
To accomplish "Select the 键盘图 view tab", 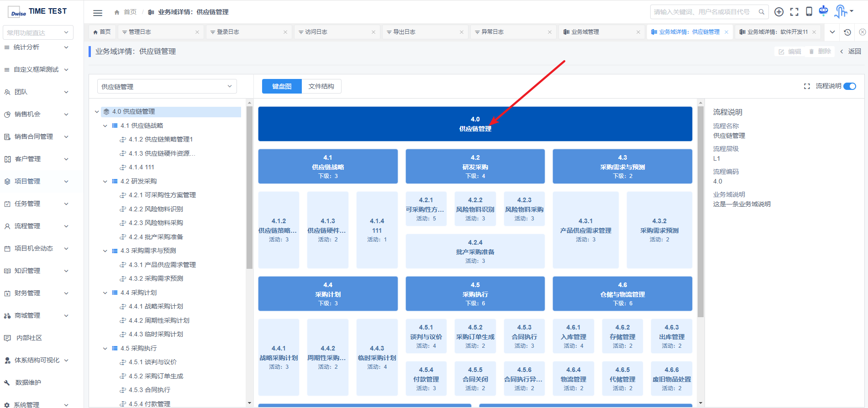I will (282, 86).
